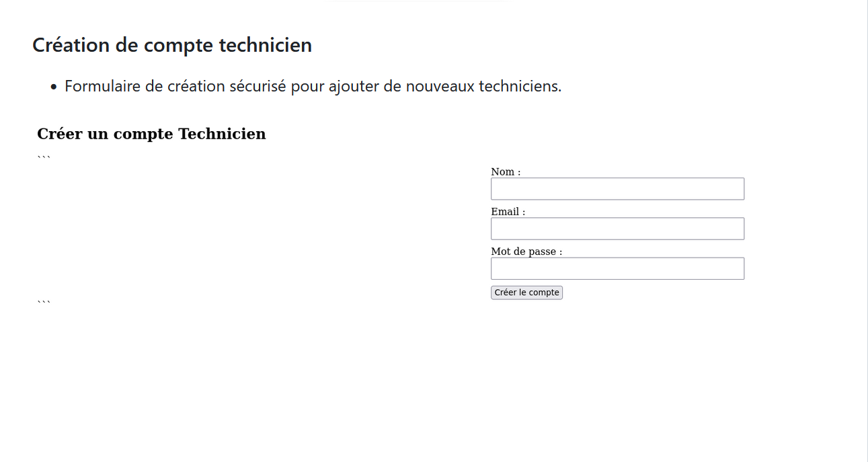
Task: Select the Email field label
Action: click(x=507, y=211)
